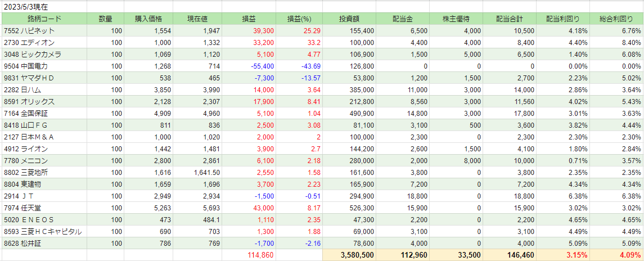Click the total investment cell 3,580,500
Image resolution: width=644 pixels, height=261 pixels.
coord(349,255)
